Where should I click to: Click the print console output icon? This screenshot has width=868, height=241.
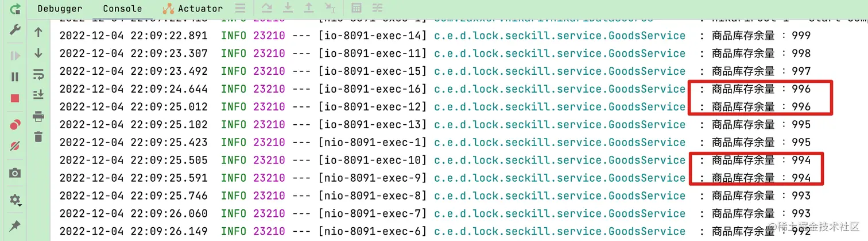pos(38,117)
